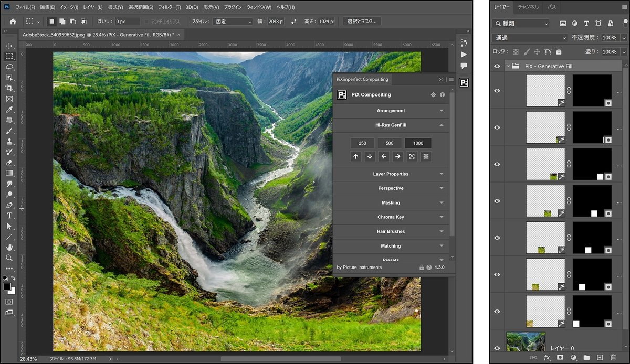The image size is (630, 364).
Task: Select the Hand tool
Action: 9,248
